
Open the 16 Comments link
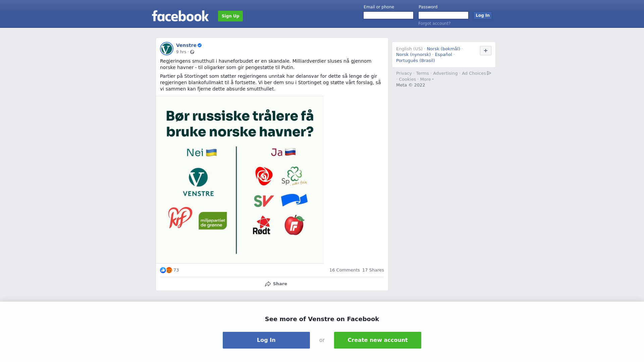344,270
